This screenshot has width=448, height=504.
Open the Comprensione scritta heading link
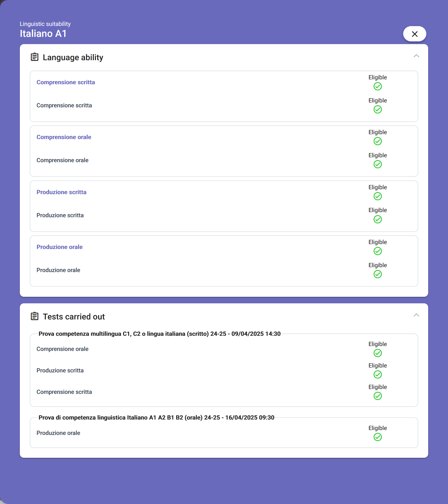click(x=66, y=82)
